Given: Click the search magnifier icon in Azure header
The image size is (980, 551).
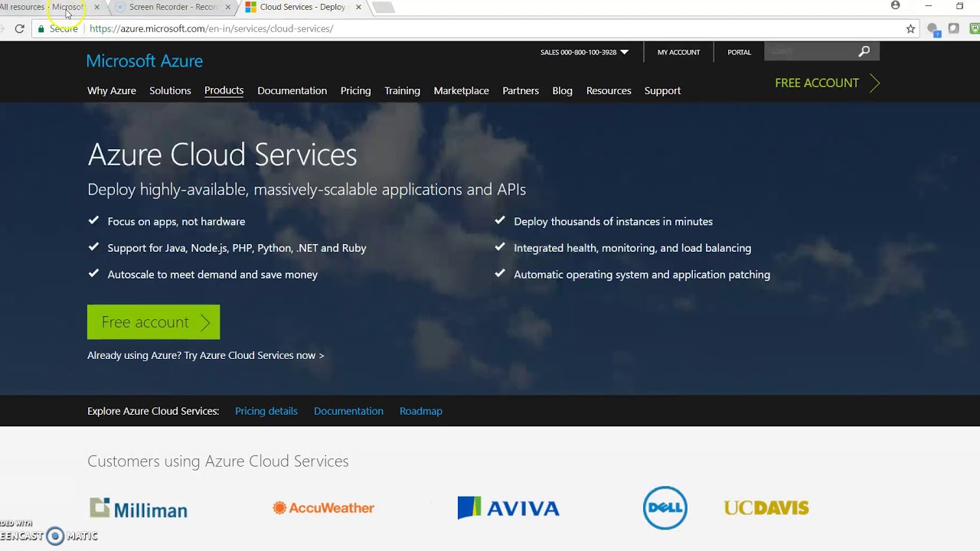Looking at the screenshot, I should (x=864, y=51).
